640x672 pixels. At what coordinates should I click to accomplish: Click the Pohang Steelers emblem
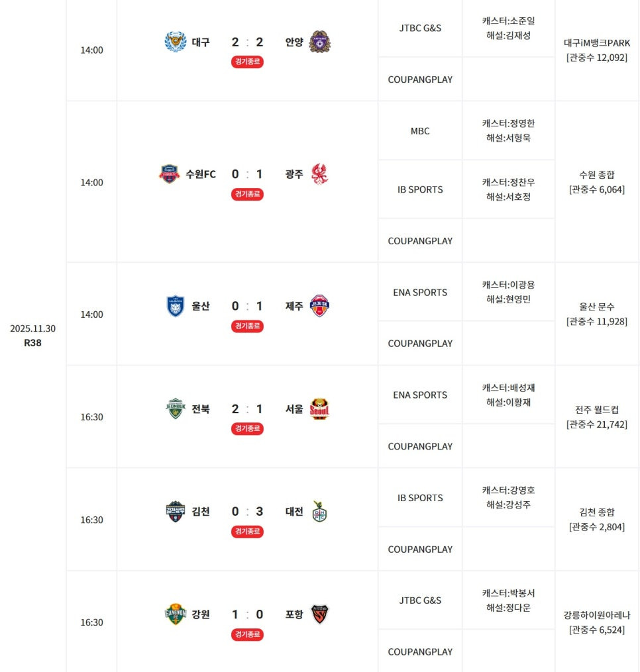click(x=319, y=614)
